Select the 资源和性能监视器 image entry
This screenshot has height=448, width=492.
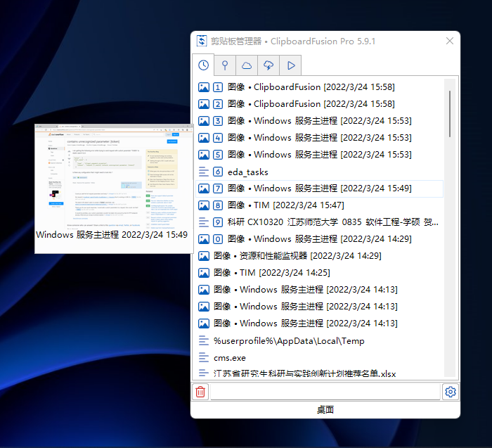click(297, 256)
